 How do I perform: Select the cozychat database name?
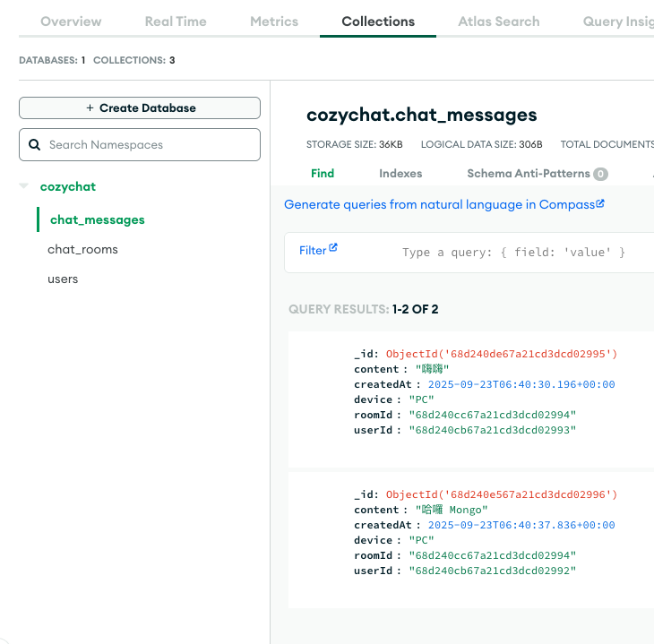tap(68, 186)
